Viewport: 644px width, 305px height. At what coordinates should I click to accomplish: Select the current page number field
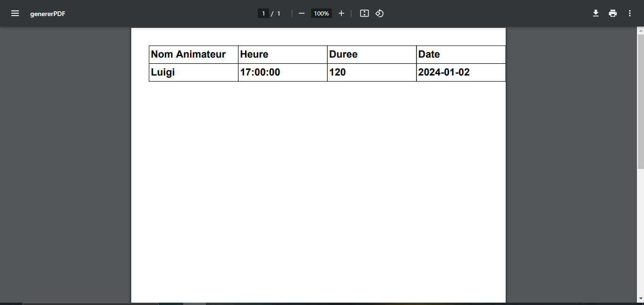(x=263, y=13)
